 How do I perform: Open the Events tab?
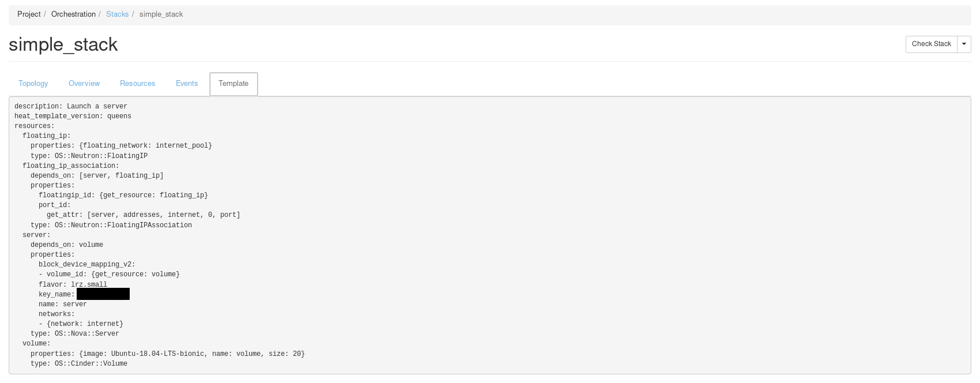[187, 84]
